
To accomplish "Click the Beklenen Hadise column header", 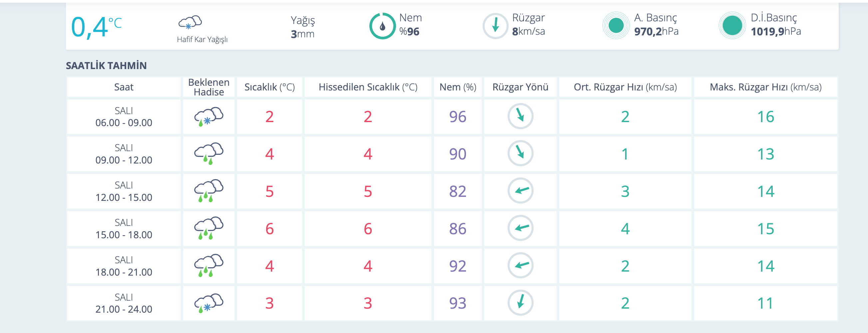I will (x=209, y=87).
